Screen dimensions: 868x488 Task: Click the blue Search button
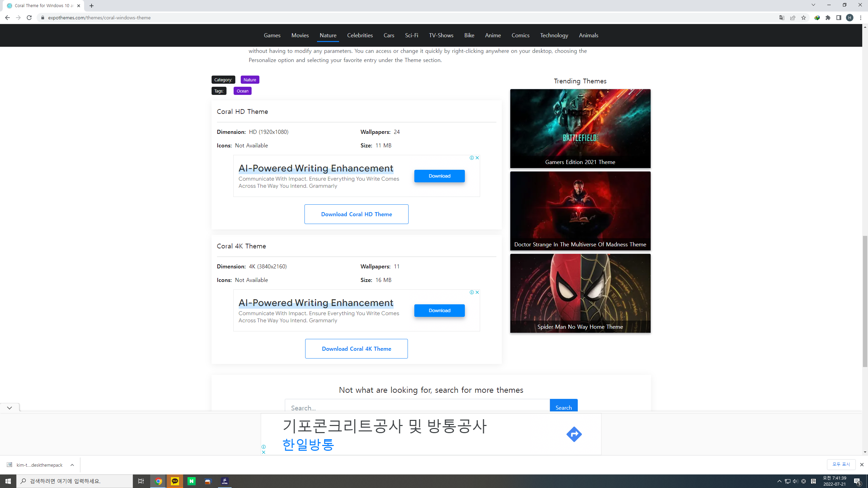[x=564, y=406]
